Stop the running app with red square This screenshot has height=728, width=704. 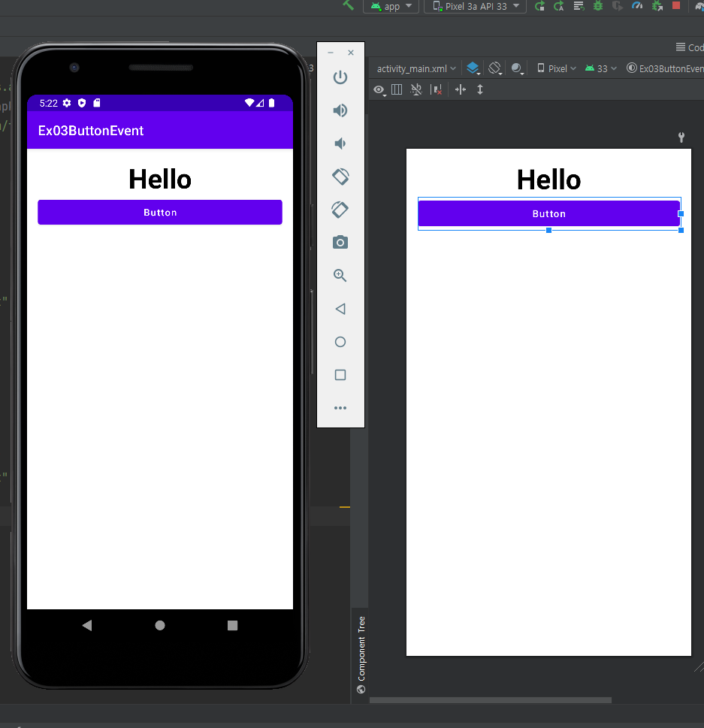[676, 5]
